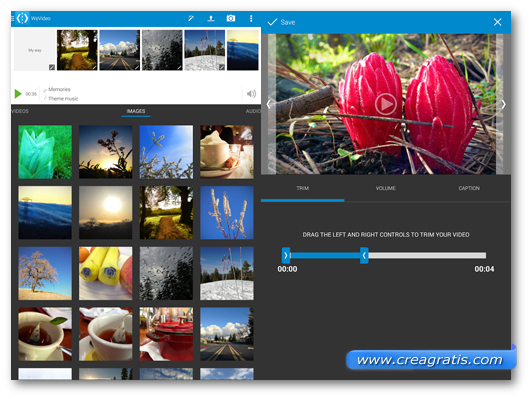This screenshot has width=530, height=399.
Task: Go to previous clip with left arrow
Action: click(268, 104)
